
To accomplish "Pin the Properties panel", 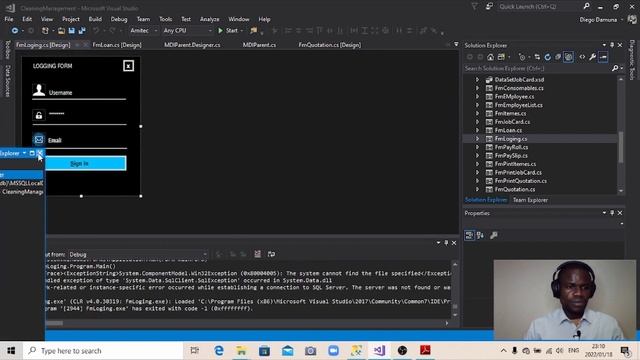I will pos(612,213).
